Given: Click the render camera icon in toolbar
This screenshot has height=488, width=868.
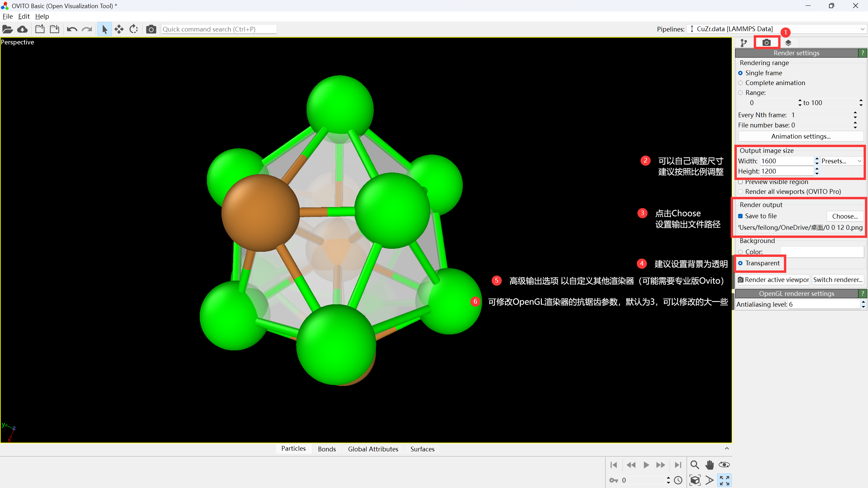Looking at the screenshot, I should pyautogui.click(x=151, y=29).
